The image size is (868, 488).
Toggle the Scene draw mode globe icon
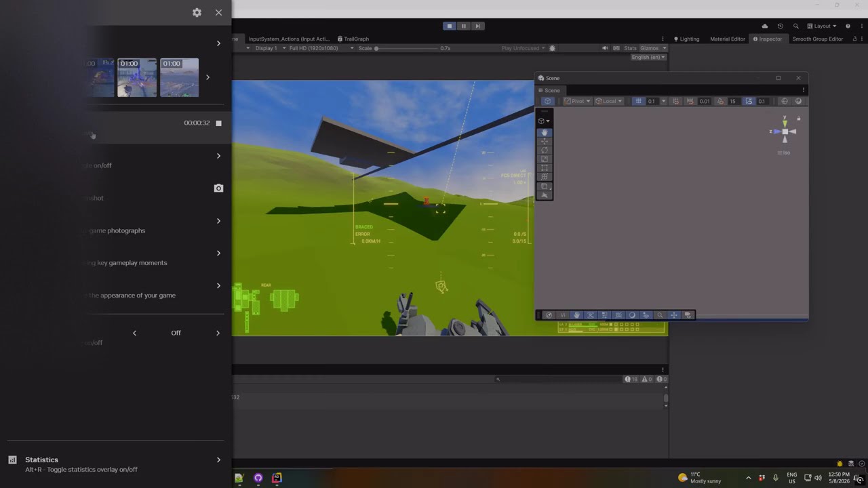tap(785, 101)
